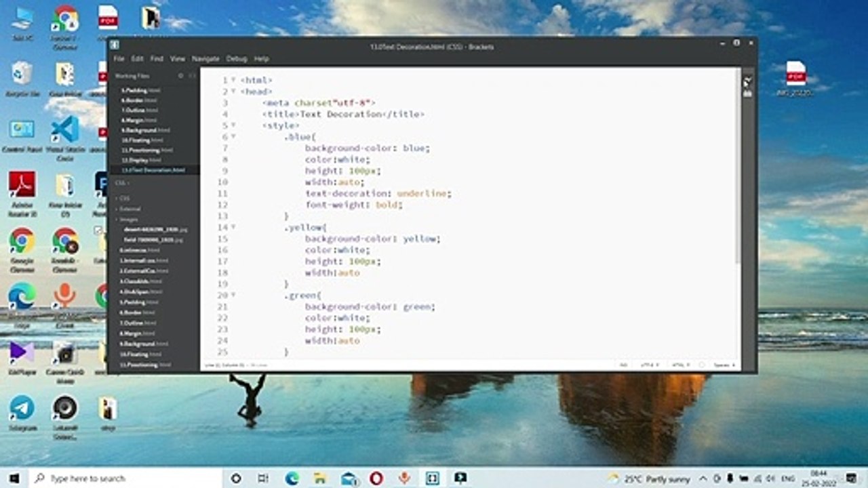
Task: Click the Windows Start button
Action: 14,479
